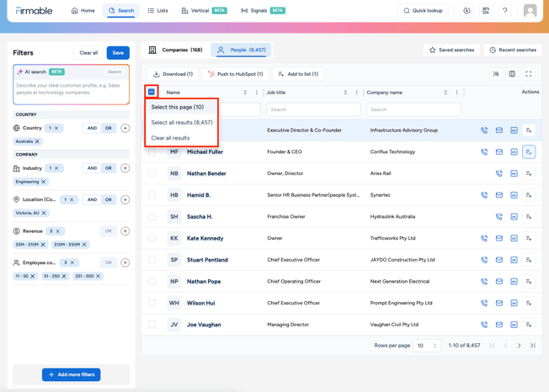
Task: Jump to last results page arrow
Action: (532, 346)
